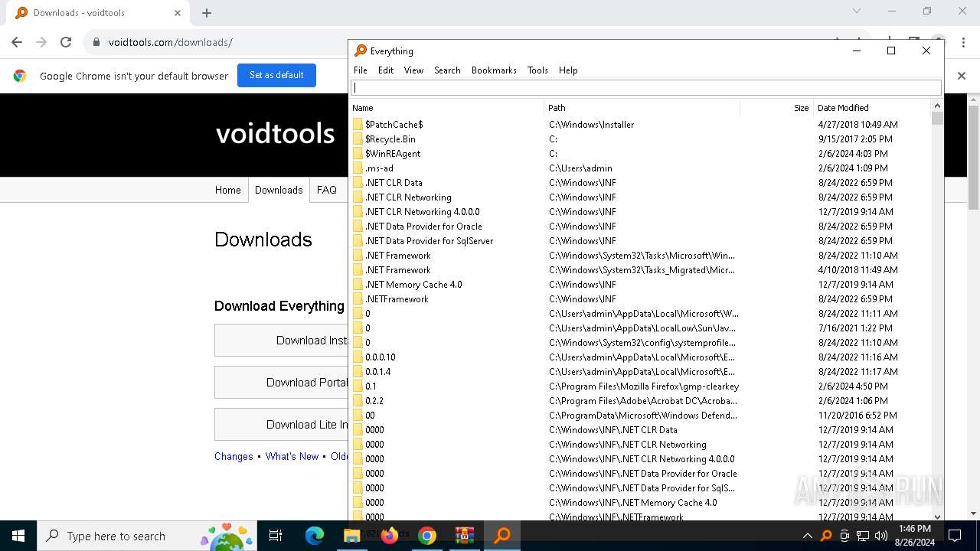
Task: Select the 0.0.1.4 folder icon
Action: point(358,371)
